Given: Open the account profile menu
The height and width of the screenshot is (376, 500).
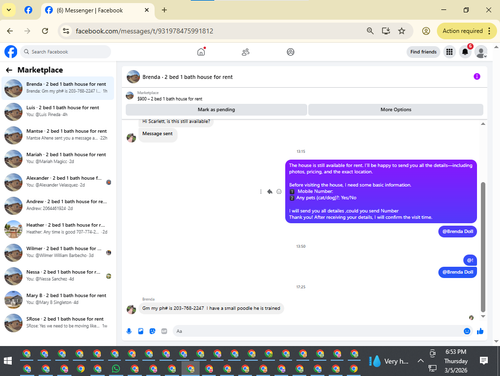Looking at the screenshot, I should (481, 52).
